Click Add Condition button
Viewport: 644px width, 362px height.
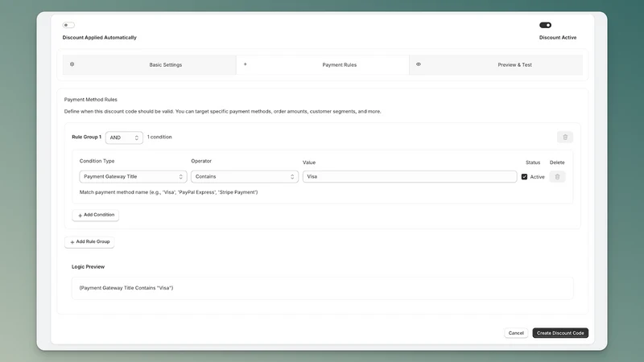(x=96, y=215)
